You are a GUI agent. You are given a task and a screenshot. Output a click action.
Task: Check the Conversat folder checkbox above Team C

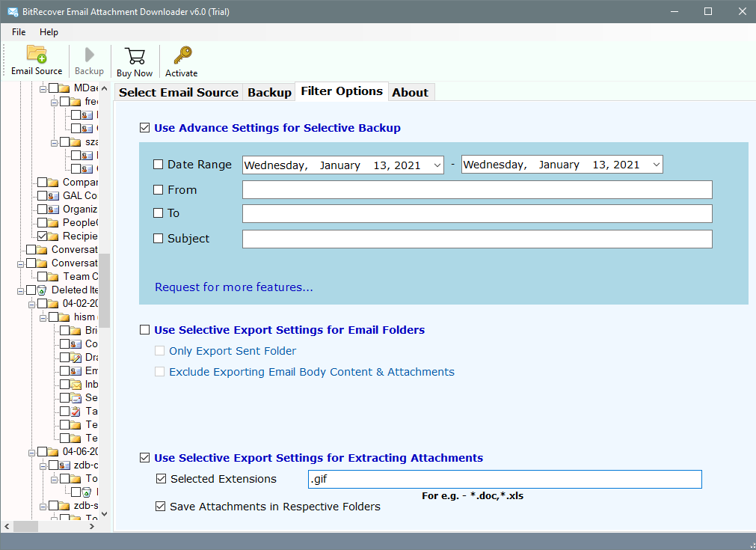tap(31, 263)
